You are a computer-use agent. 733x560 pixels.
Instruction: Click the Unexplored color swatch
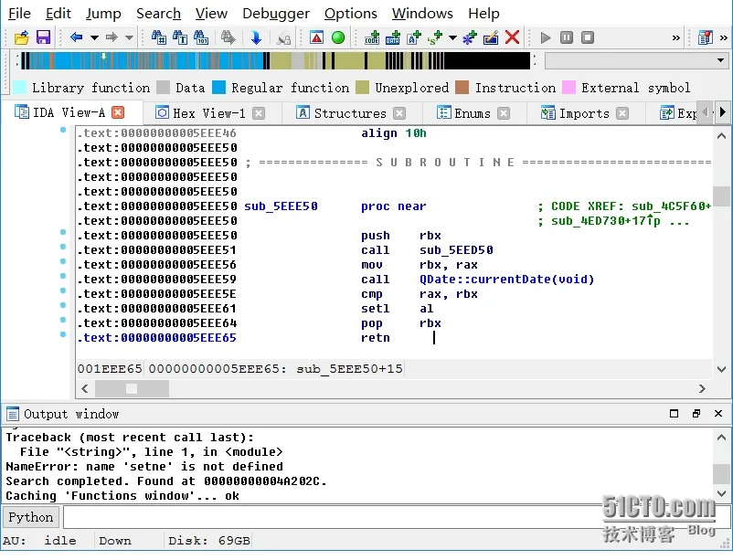pyautogui.click(x=362, y=88)
